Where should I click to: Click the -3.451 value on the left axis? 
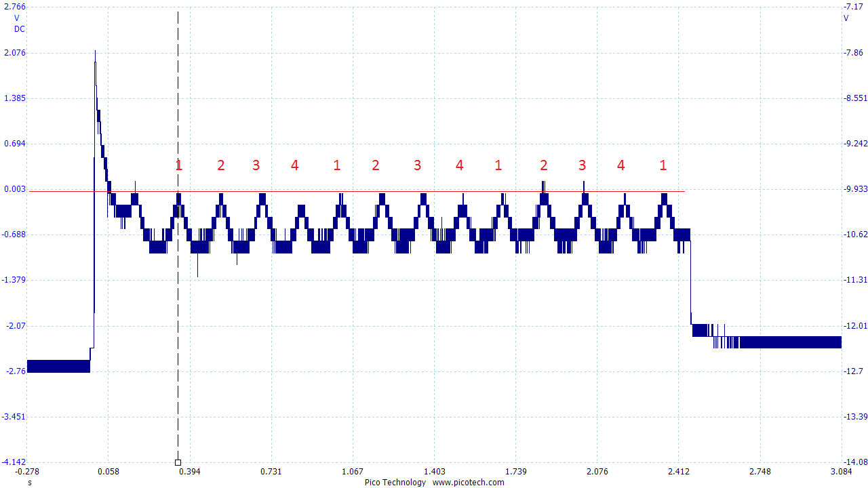14,417
